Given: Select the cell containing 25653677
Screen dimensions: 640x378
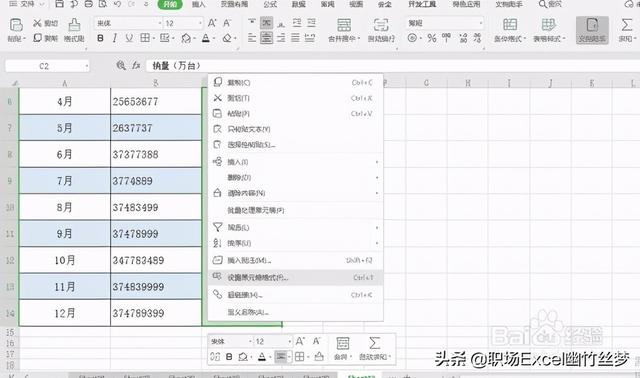Looking at the screenshot, I should click(156, 101).
